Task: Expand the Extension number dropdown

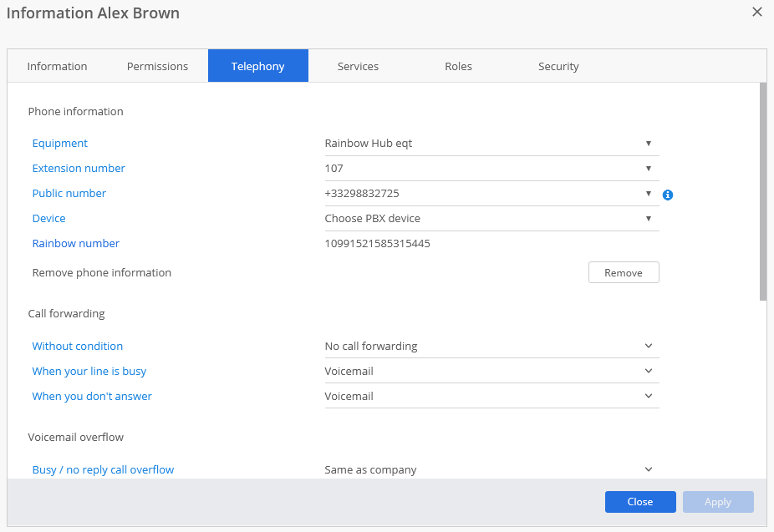Action: tap(491, 169)
